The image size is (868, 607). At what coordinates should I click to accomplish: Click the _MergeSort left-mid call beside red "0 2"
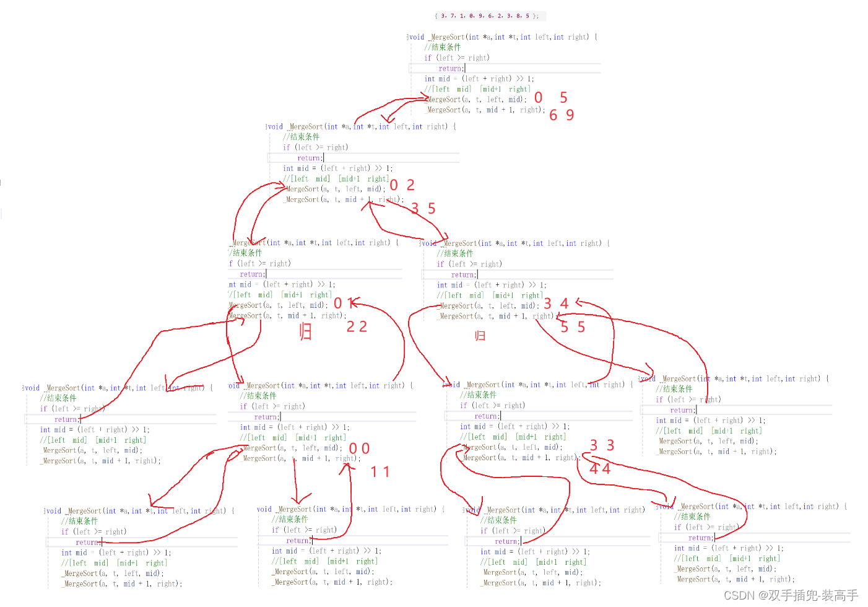[335, 190]
